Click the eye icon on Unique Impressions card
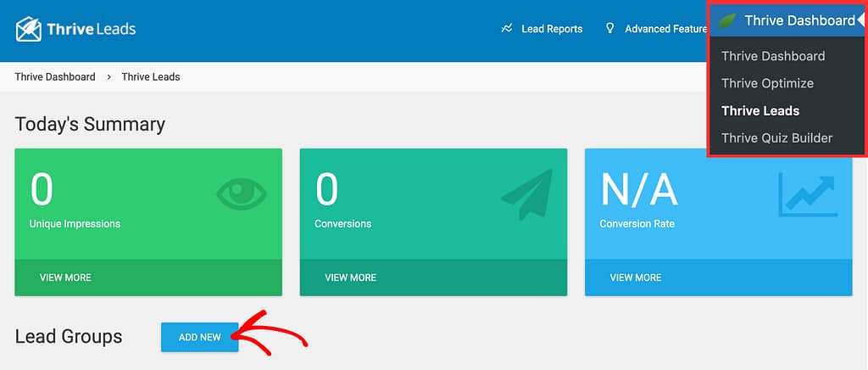 (242, 193)
